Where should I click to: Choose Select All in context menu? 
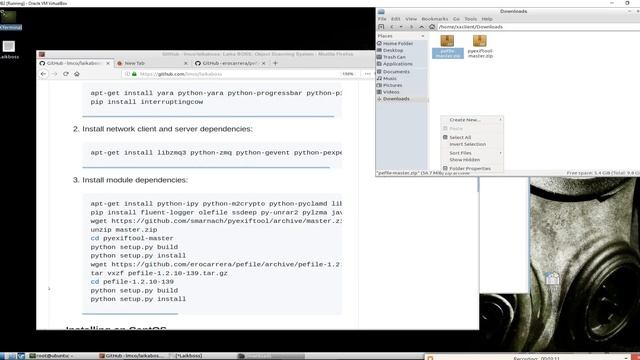tap(472, 138)
